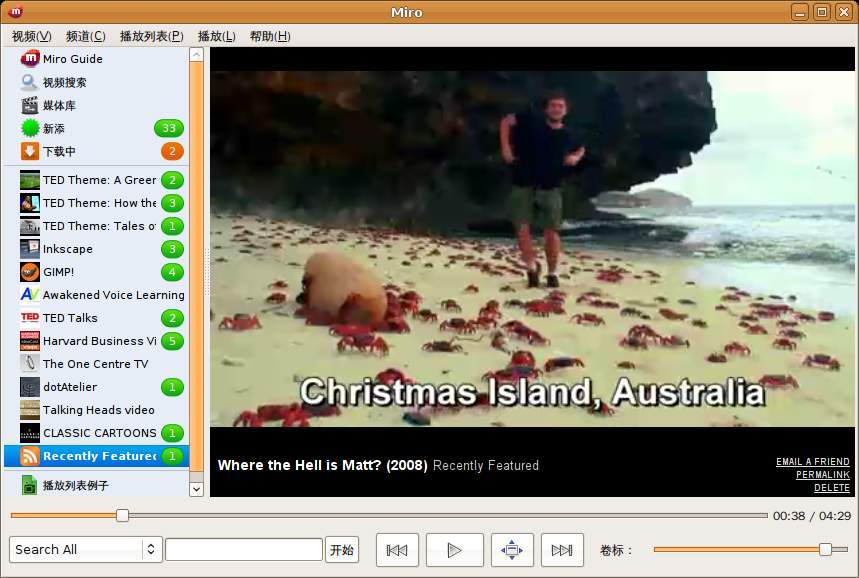Select the green New items starburst icon
Viewport: 859px width, 578px height.
coord(30,128)
